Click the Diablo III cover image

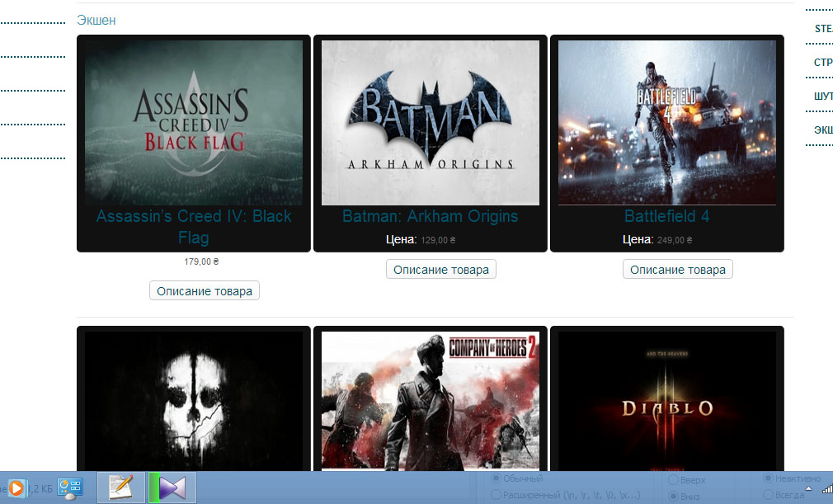point(667,400)
